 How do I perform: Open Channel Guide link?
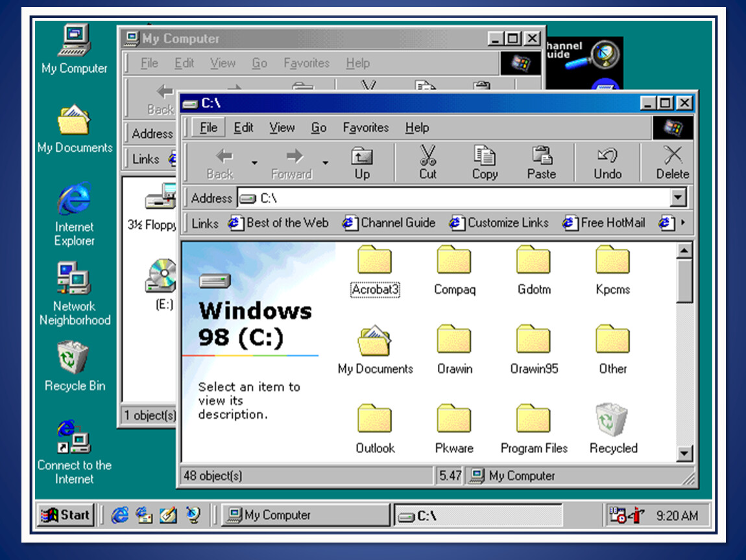point(389,222)
